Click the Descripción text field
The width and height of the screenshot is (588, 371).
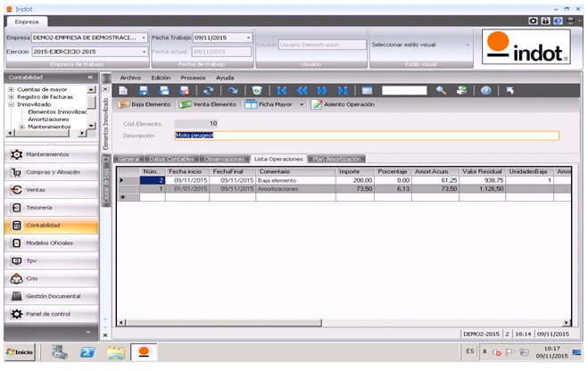[366, 136]
